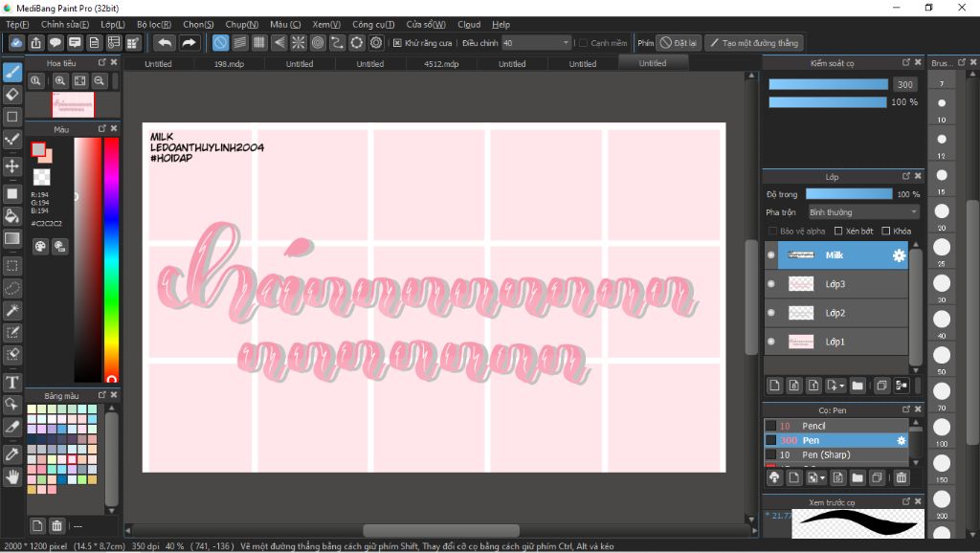Select the Brush tool in the left toolbar
Viewport: 980px width, 553px height.
pos(11,72)
